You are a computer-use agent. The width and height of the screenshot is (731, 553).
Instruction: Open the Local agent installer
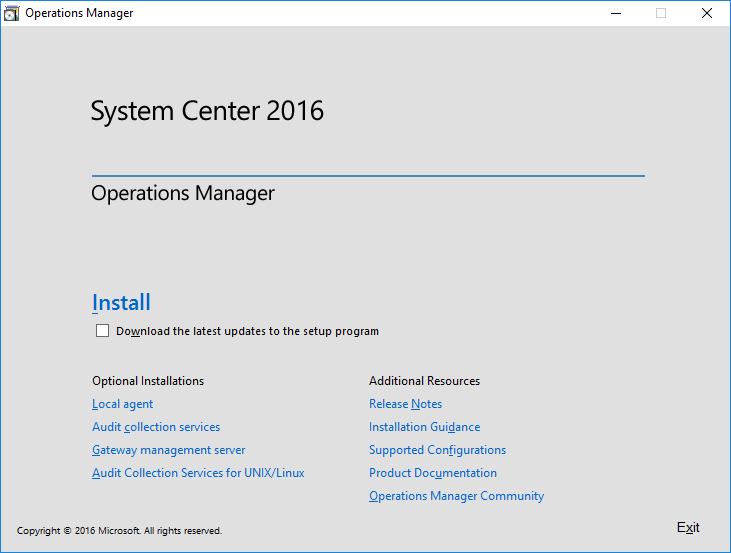123,404
